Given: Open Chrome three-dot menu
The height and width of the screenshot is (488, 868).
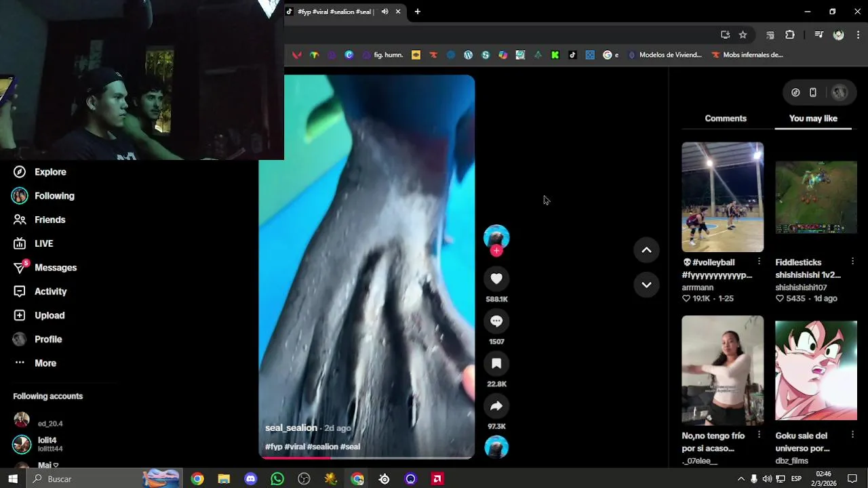Looking at the screenshot, I should (x=858, y=35).
